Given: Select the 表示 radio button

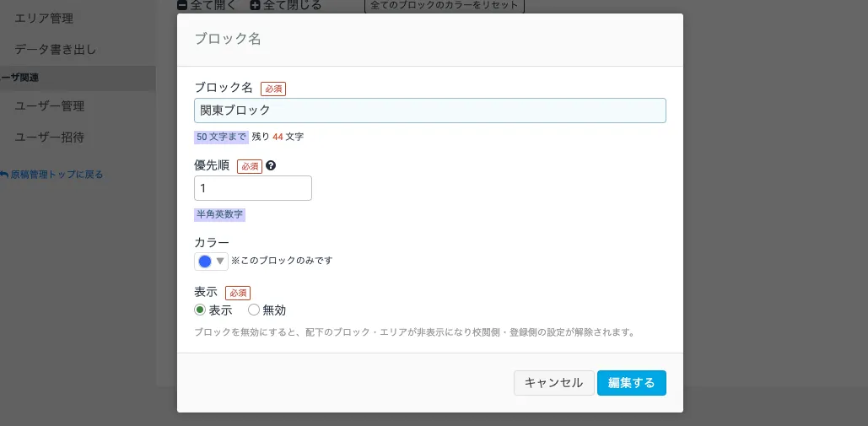Looking at the screenshot, I should (x=200, y=310).
